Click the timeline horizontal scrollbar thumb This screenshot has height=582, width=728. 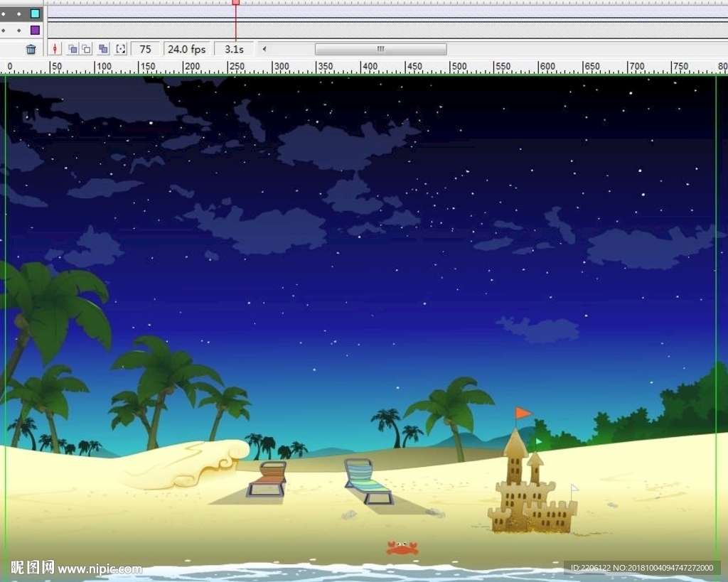(x=381, y=49)
